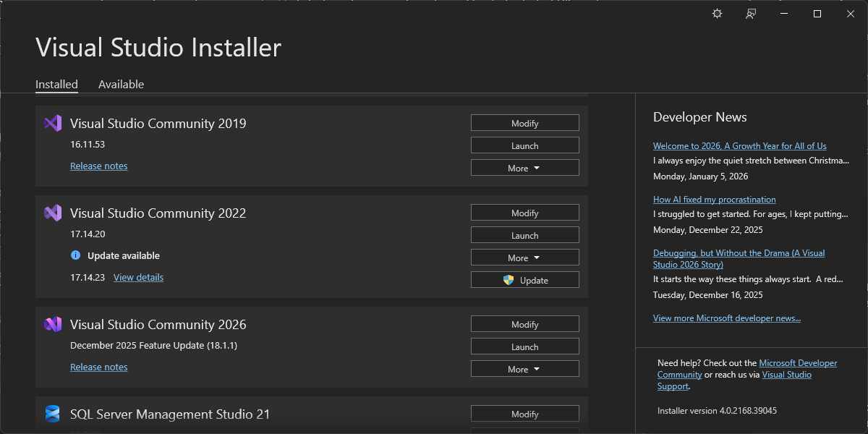
Task: Click the Visual Studio Community 2022 logo icon
Action: (x=53, y=213)
